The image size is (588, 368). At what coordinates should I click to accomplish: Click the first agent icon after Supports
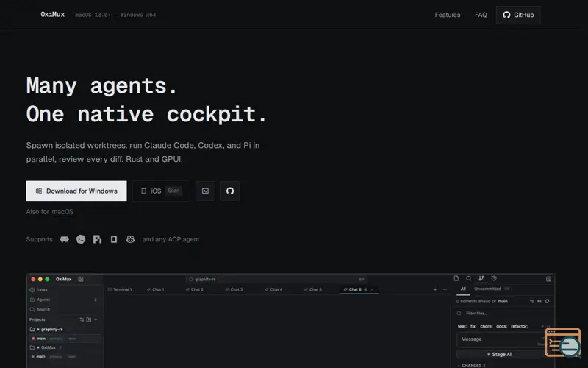64,239
